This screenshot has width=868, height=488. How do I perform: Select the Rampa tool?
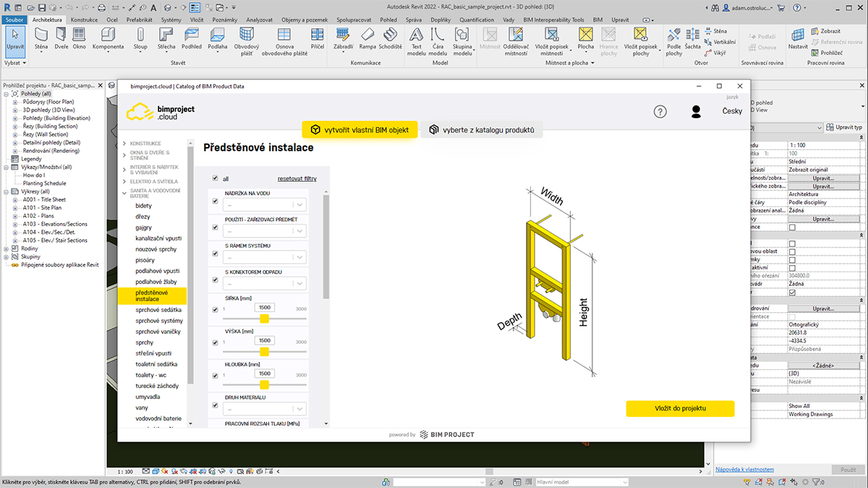click(x=367, y=39)
